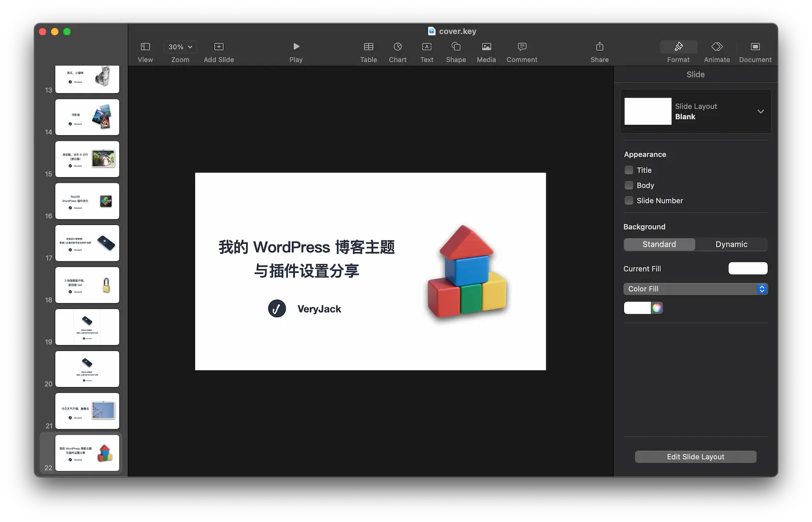The height and width of the screenshot is (522, 812).
Task: Select slide 22 thumbnail with blocks
Action: click(x=87, y=453)
